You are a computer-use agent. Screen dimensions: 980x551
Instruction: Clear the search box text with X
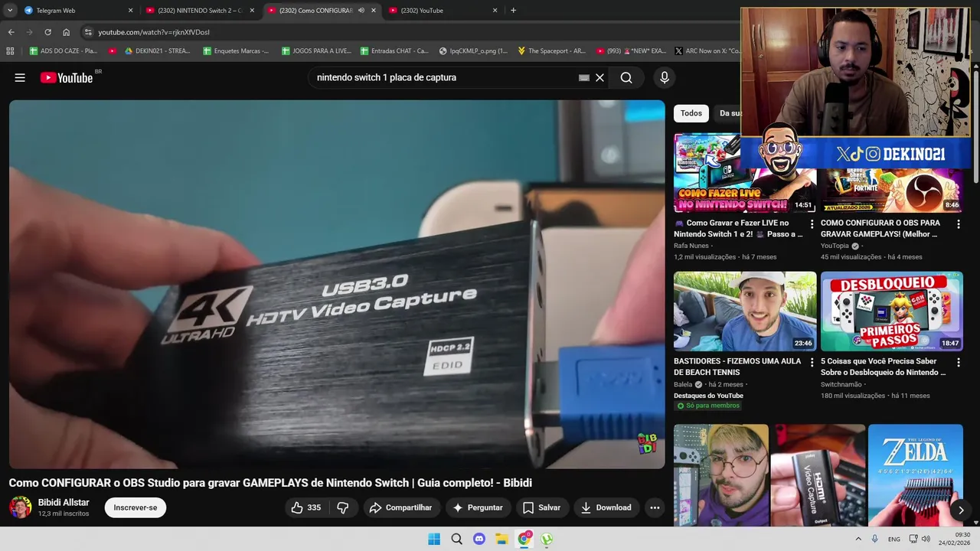(x=599, y=77)
